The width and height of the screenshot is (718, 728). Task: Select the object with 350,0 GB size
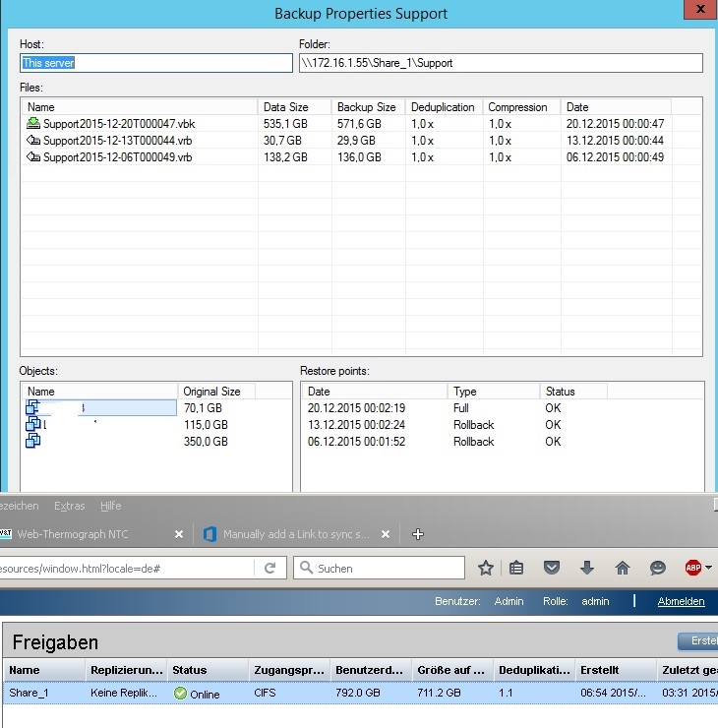click(157, 442)
